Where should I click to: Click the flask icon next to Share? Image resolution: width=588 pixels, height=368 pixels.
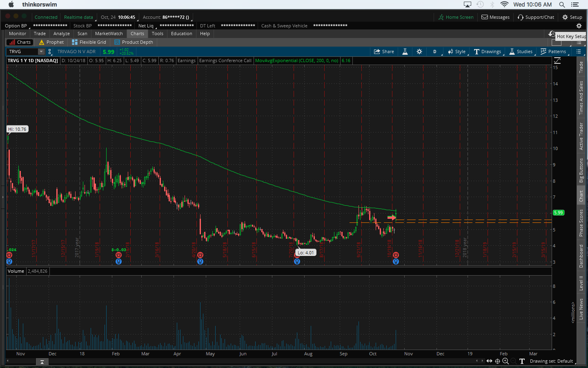tap(405, 52)
